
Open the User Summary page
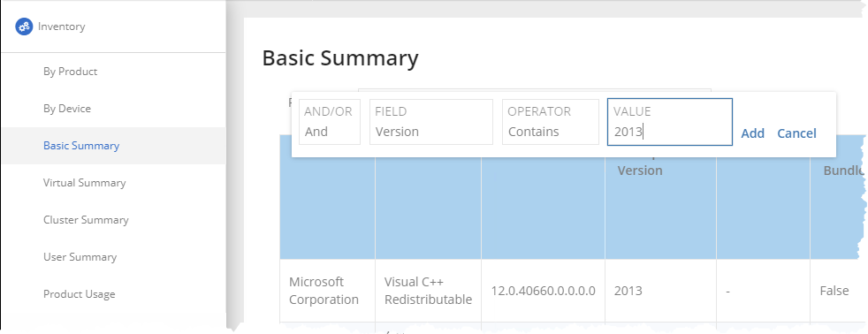[80, 257]
